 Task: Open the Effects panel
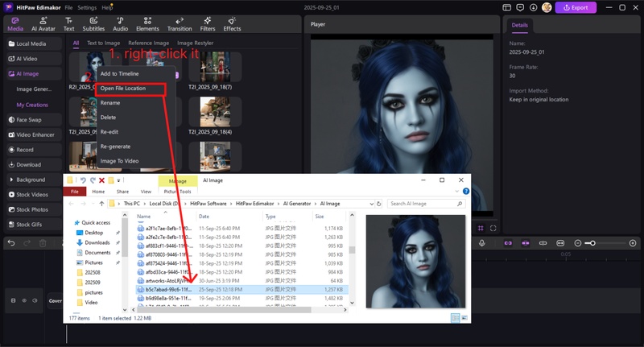coord(232,24)
